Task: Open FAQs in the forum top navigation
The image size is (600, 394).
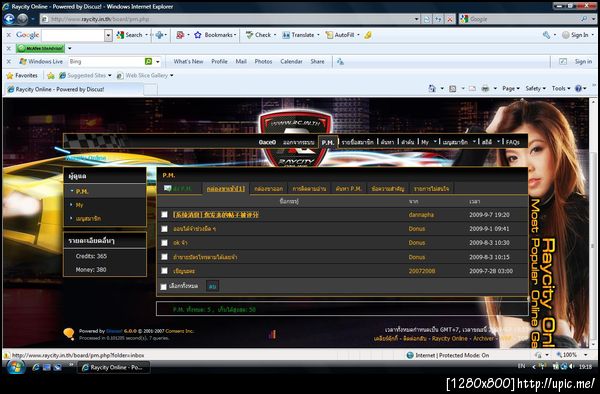Action: tap(513, 142)
